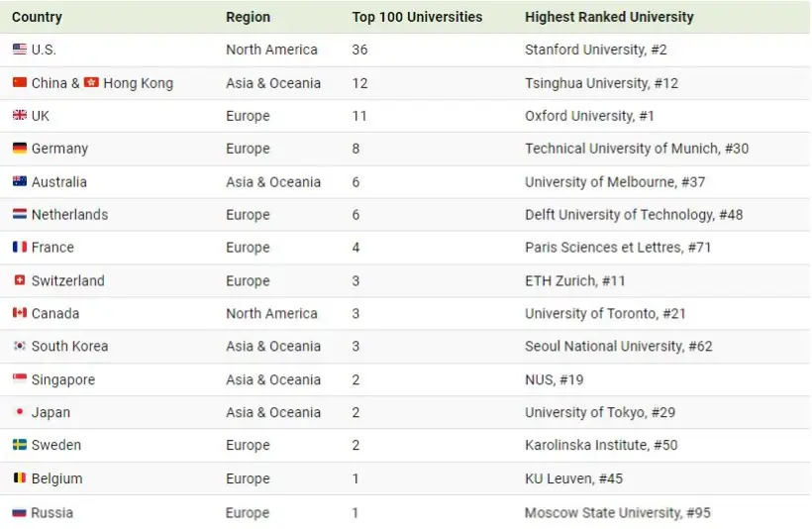Viewport: 812px width, 529px height.
Task: Select the Moscow State University, #95 cell
Action: [x=617, y=512]
